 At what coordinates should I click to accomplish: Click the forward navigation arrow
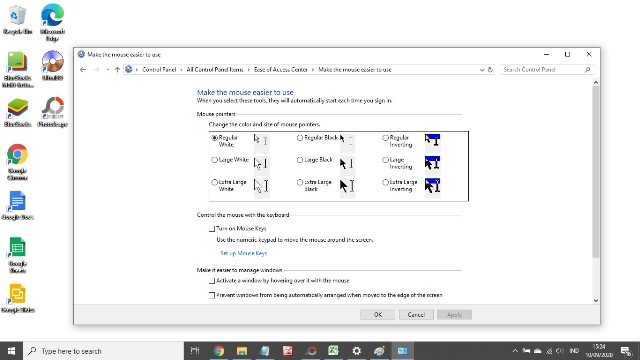coord(96,70)
